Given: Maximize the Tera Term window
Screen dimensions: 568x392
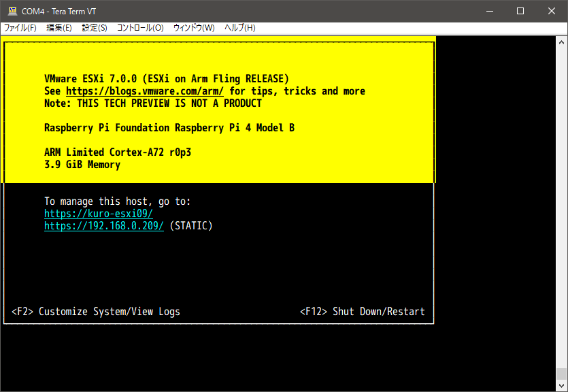Looking at the screenshot, I should coord(520,11).
